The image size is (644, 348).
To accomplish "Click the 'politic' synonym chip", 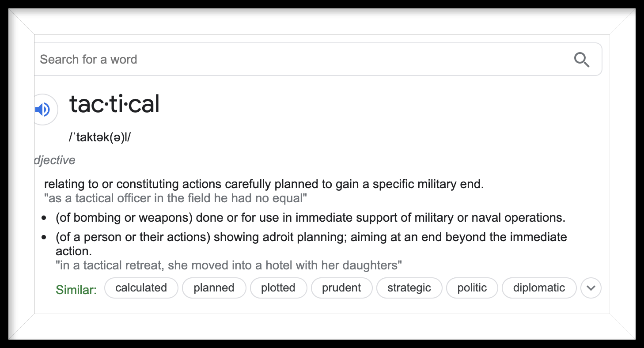I will [x=472, y=288].
